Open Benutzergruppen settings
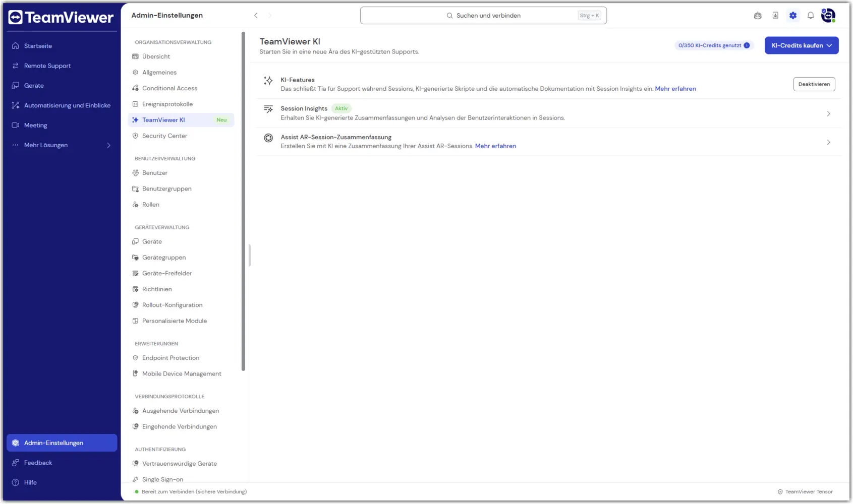 181,188
